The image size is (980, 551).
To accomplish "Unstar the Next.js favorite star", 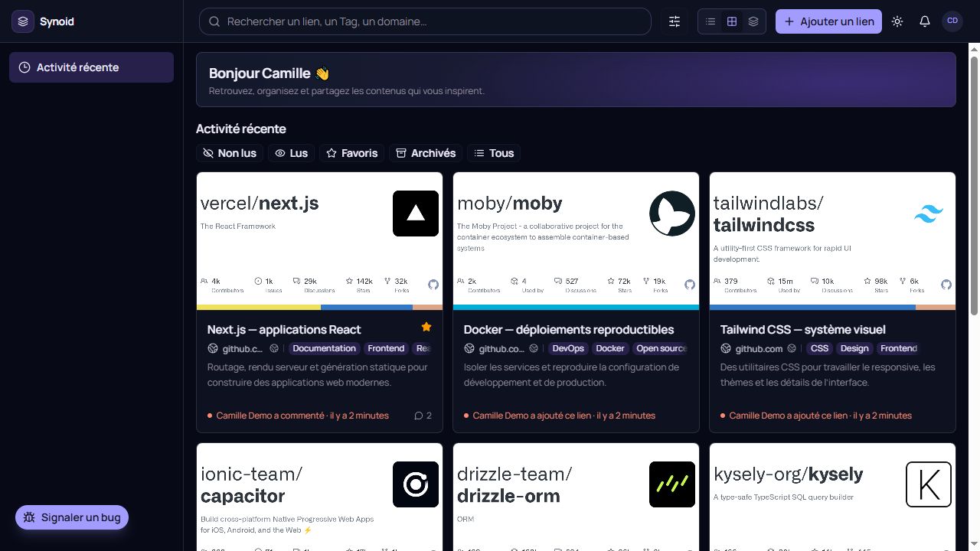I will coord(426,327).
